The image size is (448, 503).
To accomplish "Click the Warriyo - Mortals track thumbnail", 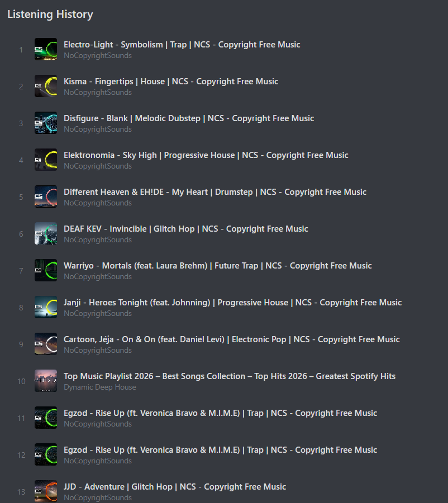I will (46, 270).
